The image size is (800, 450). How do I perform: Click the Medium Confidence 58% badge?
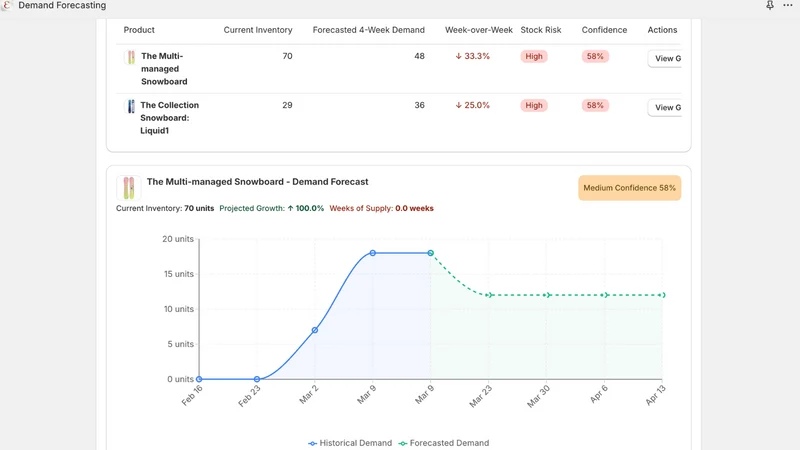(x=629, y=188)
